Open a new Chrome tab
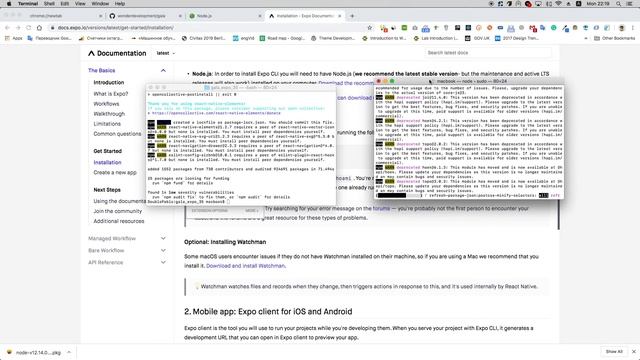The height and width of the screenshot is (360, 640). click(x=352, y=16)
